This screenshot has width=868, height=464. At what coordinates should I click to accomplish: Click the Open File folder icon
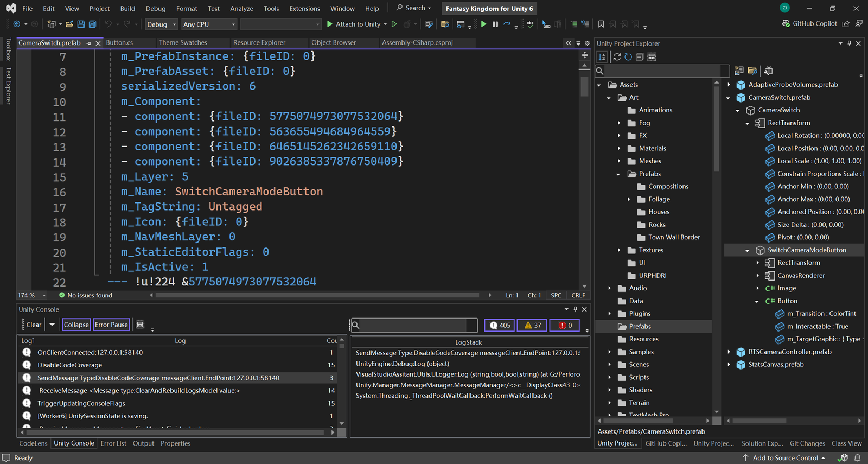(x=69, y=24)
